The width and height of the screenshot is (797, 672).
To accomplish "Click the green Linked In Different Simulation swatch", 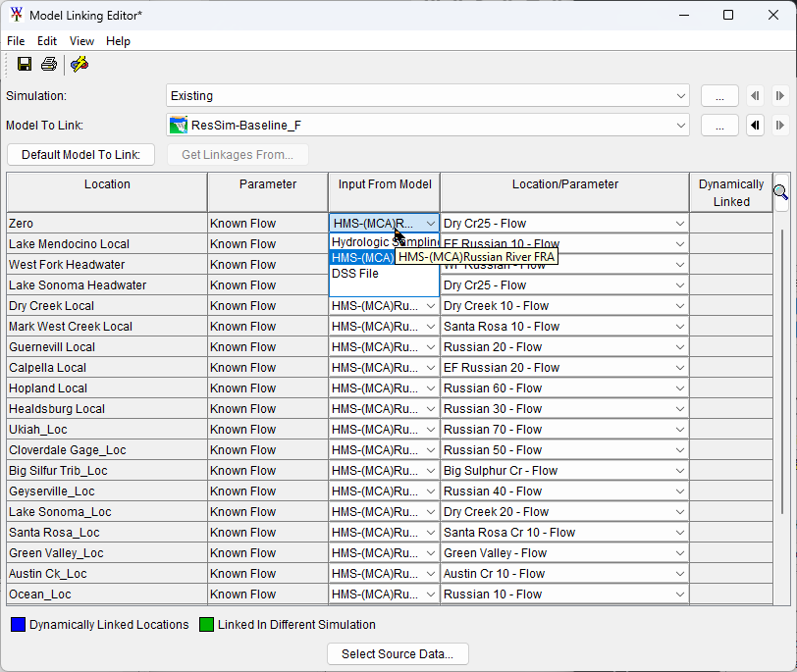I will (206, 624).
